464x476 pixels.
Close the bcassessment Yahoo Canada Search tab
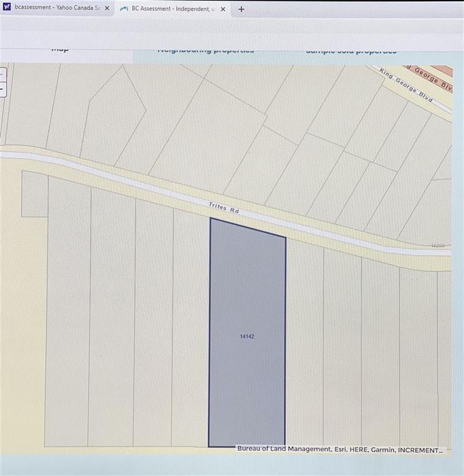(x=106, y=9)
